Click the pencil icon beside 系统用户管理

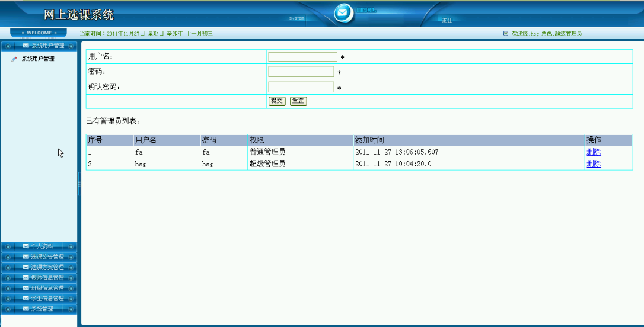14,59
